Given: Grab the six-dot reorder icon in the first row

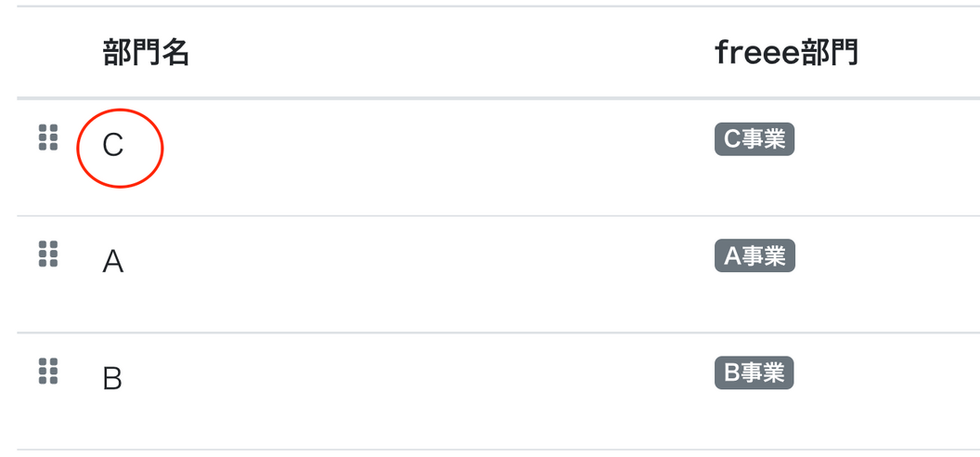Looking at the screenshot, I should point(48,137).
